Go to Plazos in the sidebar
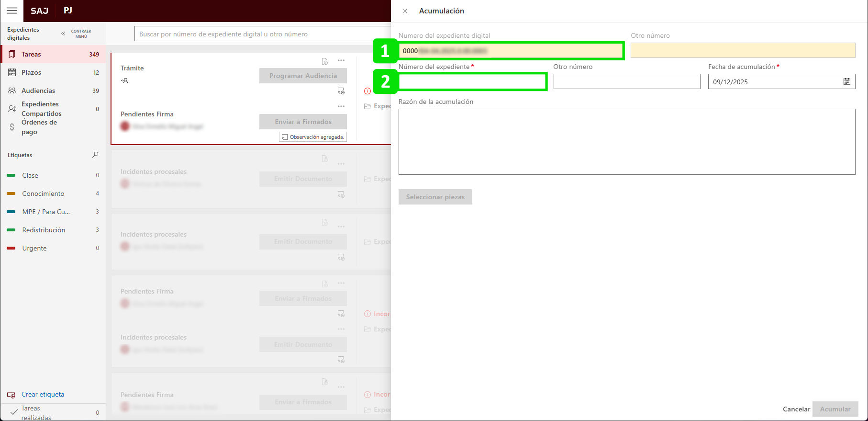This screenshot has height=421, width=868. point(32,72)
